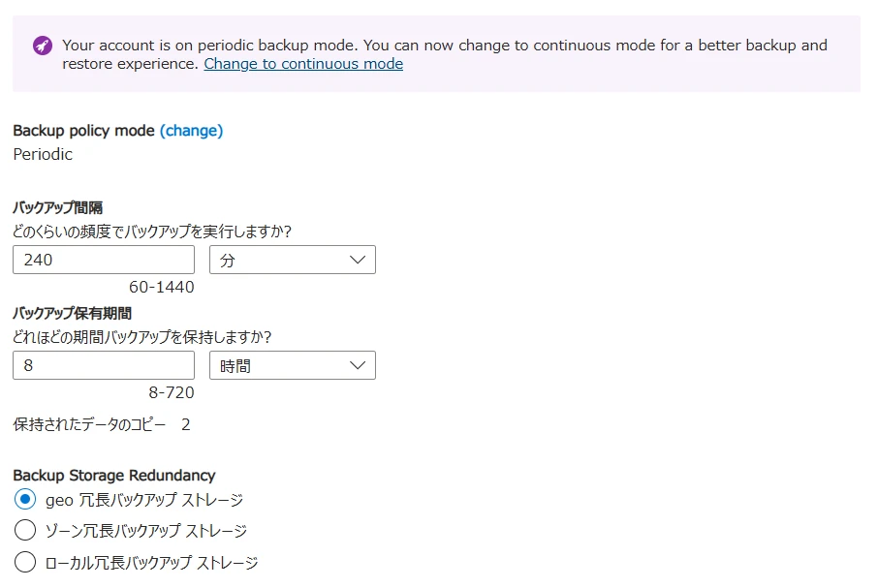Viewport: 878px width, 588px height.
Task: Click the chevron arrow beside 分
Action: point(358,260)
